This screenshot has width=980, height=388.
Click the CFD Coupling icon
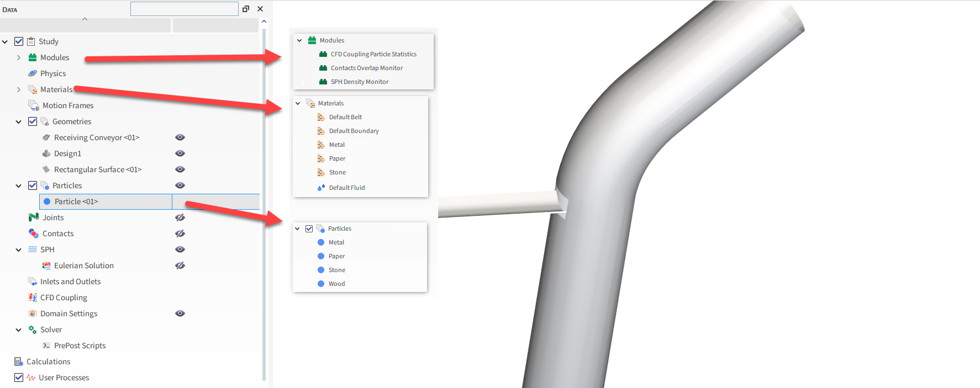click(33, 297)
